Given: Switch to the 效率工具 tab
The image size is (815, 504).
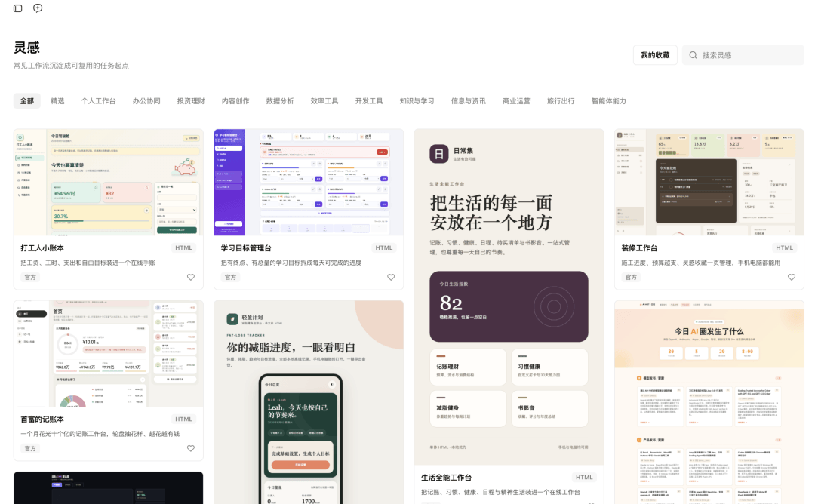Looking at the screenshot, I should 324,101.
